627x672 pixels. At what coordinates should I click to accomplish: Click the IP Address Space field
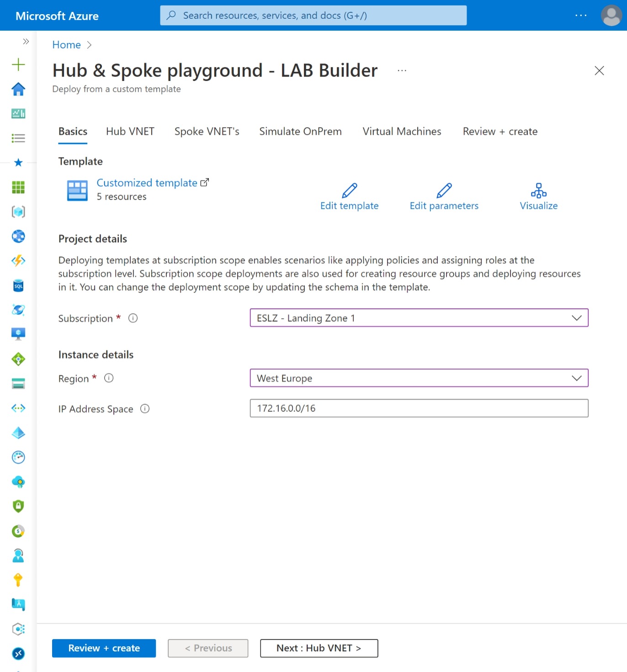419,408
